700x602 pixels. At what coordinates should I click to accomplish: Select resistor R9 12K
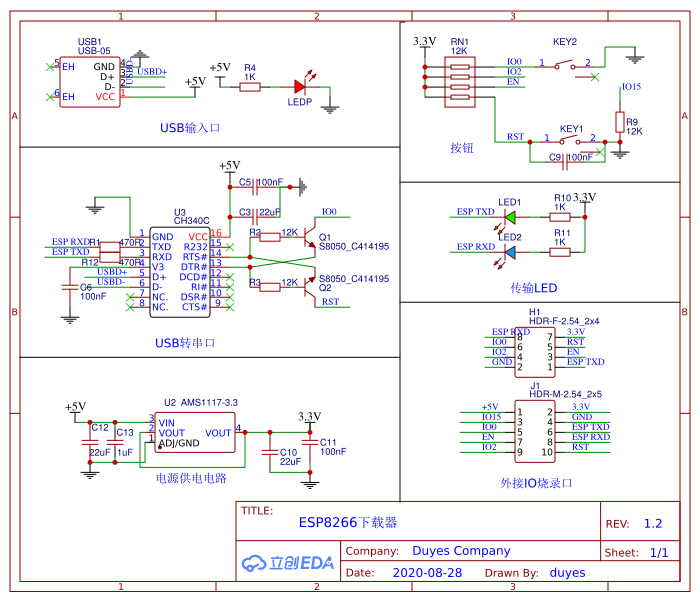coord(620,122)
